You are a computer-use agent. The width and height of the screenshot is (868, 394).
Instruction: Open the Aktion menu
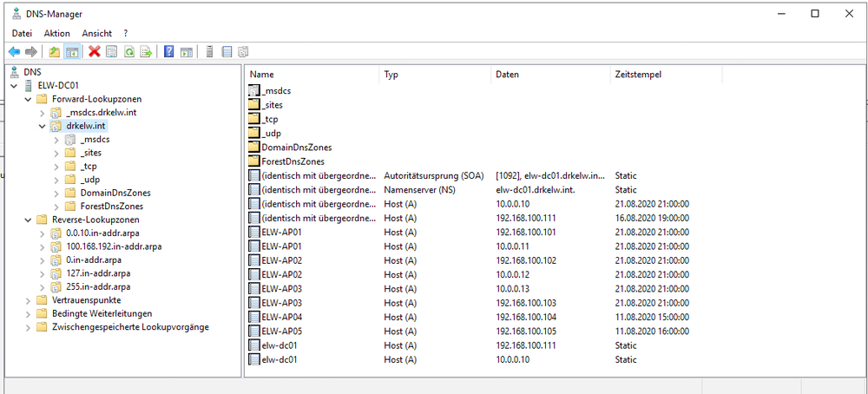pyautogui.click(x=56, y=33)
